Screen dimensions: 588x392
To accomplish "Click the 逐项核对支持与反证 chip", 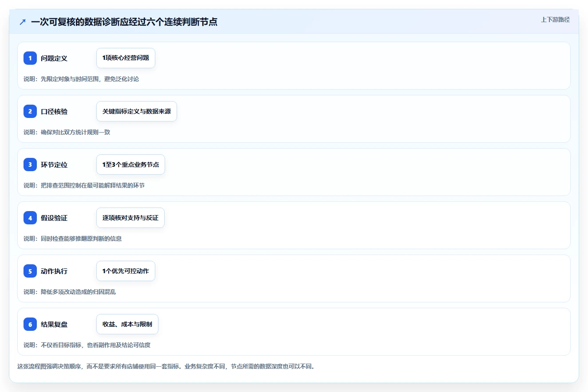I will click(x=130, y=218).
